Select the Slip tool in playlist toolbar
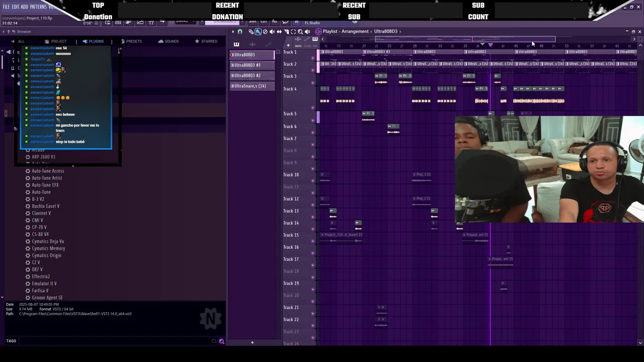This screenshot has height=362, width=644. 279,32
